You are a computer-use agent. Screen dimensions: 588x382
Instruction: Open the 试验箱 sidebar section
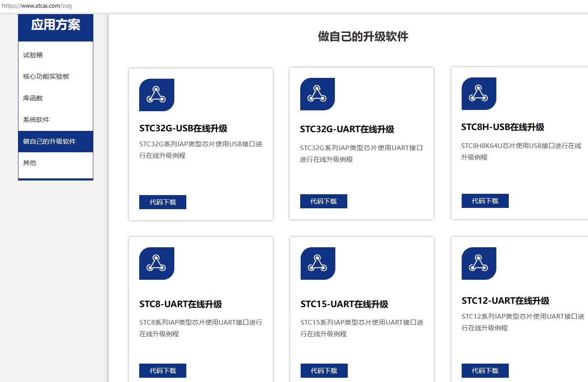pyautogui.click(x=32, y=55)
